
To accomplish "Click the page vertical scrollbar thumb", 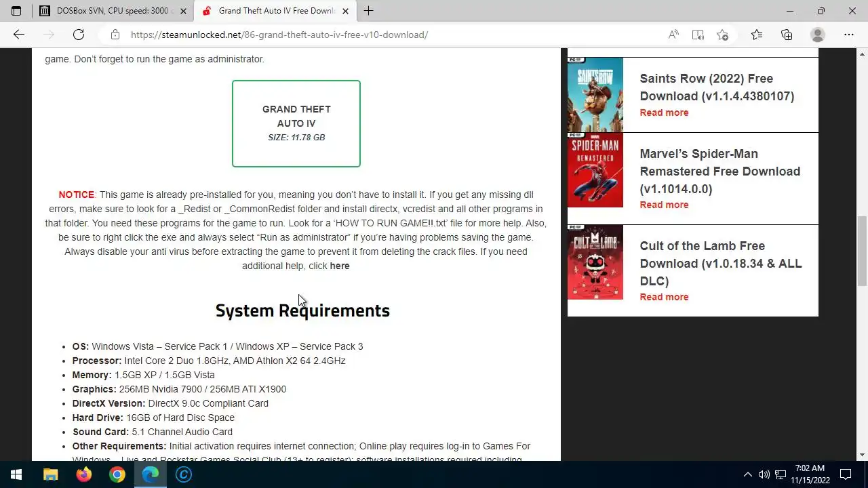I will pyautogui.click(x=862, y=251).
